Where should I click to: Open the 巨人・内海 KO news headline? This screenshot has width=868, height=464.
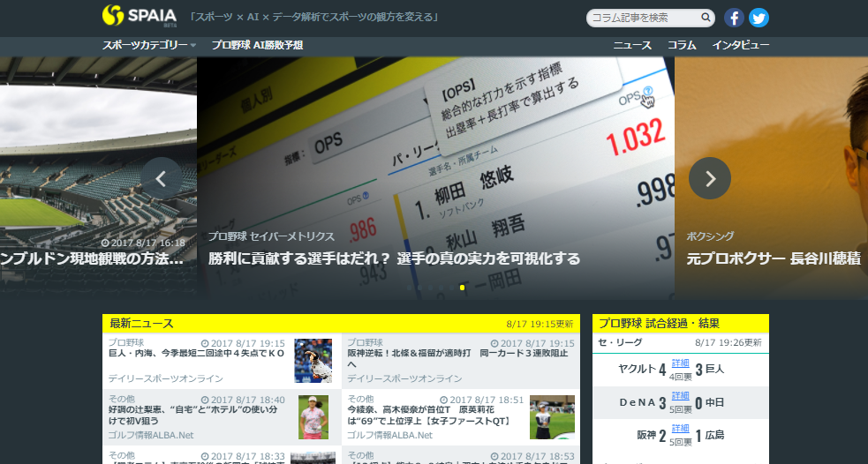coord(197,354)
